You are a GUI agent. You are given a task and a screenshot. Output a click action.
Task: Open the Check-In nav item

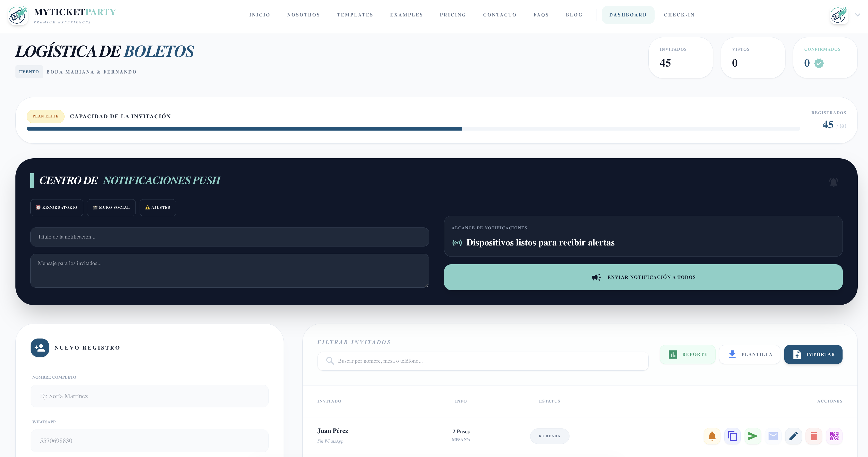coord(679,15)
